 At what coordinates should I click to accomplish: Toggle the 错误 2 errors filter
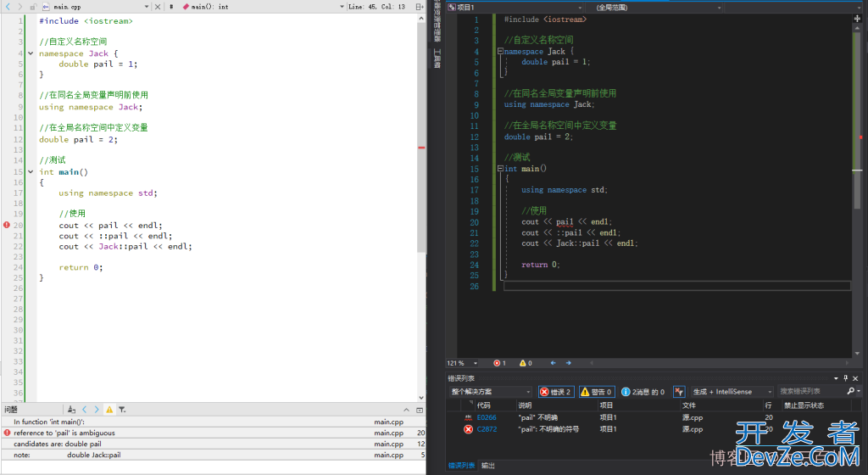[556, 392]
